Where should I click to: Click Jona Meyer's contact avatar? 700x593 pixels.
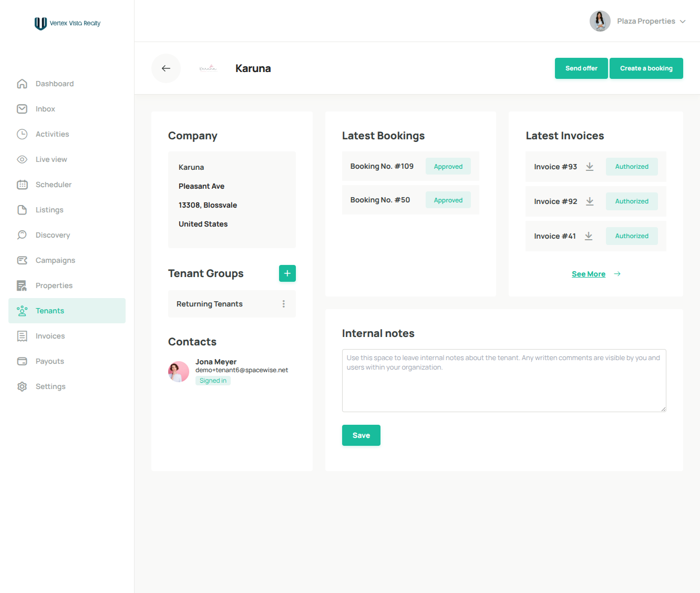(x=179, y=372)
